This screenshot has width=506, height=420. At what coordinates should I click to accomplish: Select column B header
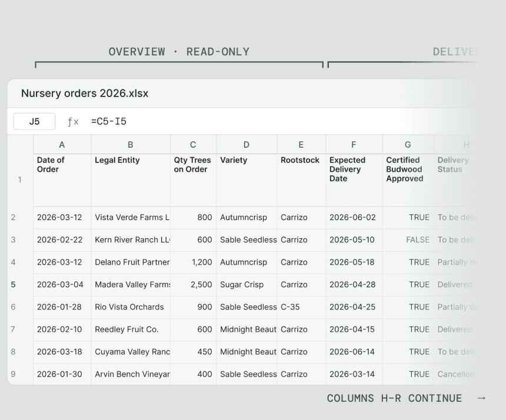pyautogui.click(x=131, y=145)
